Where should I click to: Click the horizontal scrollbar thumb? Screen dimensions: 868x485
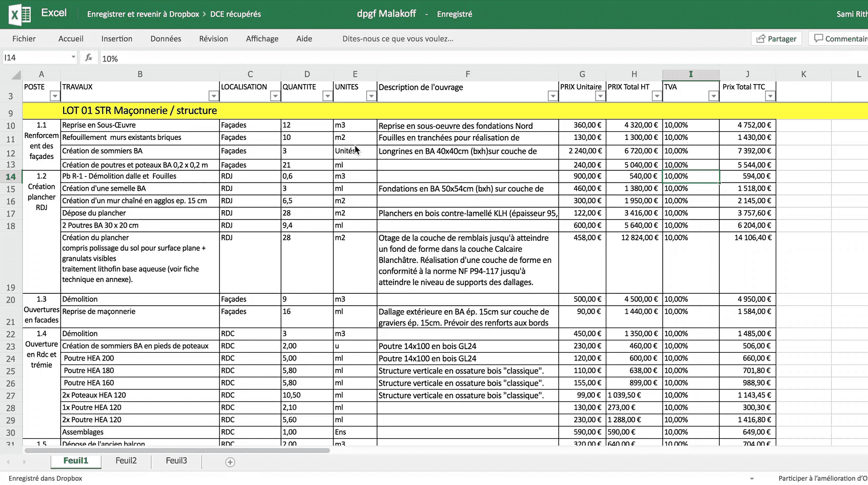(177, 451)
